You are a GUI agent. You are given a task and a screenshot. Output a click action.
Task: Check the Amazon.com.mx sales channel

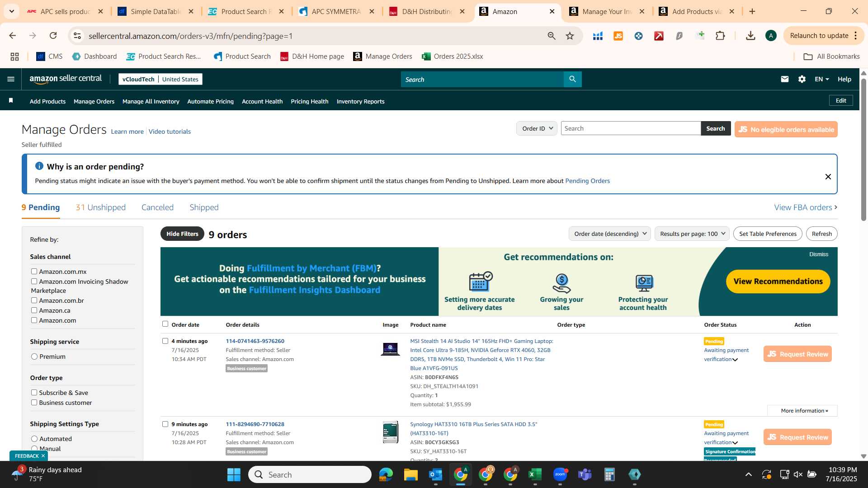click(34, 271)
